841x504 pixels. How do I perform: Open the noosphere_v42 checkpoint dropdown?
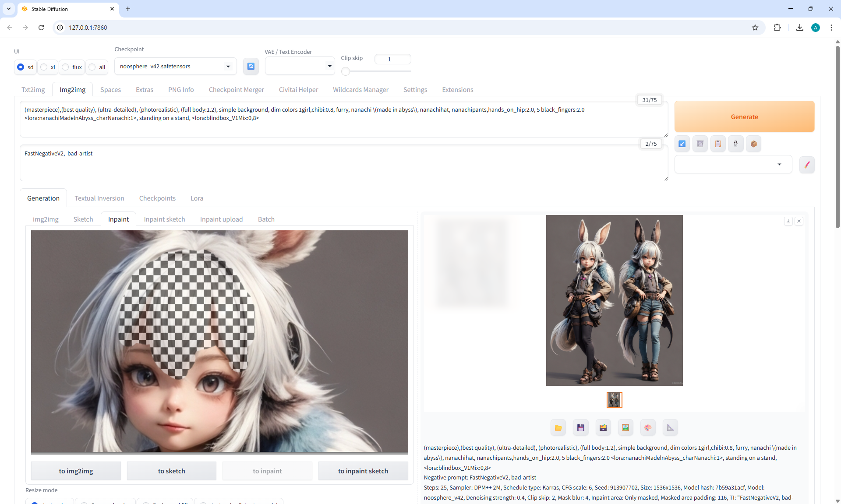pyautogui.click(x=175, y=66)
